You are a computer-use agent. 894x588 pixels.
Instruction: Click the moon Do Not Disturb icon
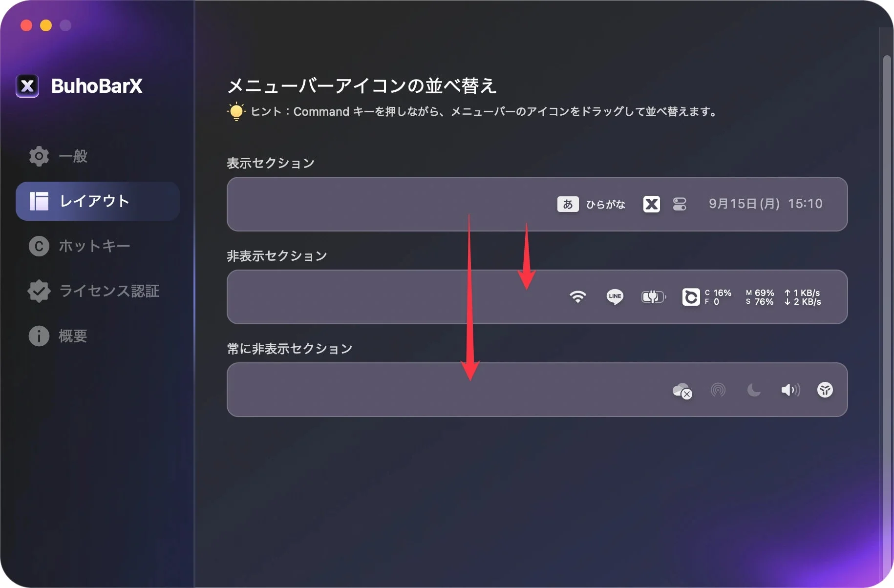pyautogui.click(x=754, y=390)
